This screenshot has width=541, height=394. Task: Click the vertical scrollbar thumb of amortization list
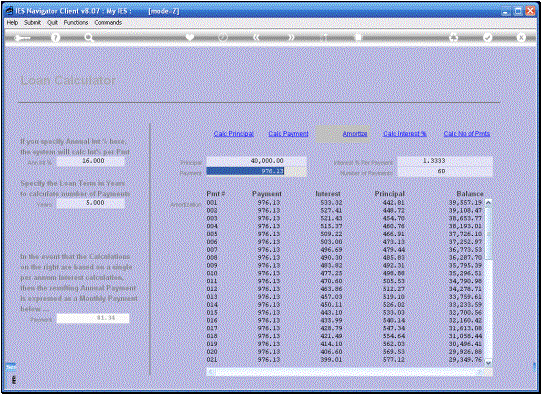488,233
